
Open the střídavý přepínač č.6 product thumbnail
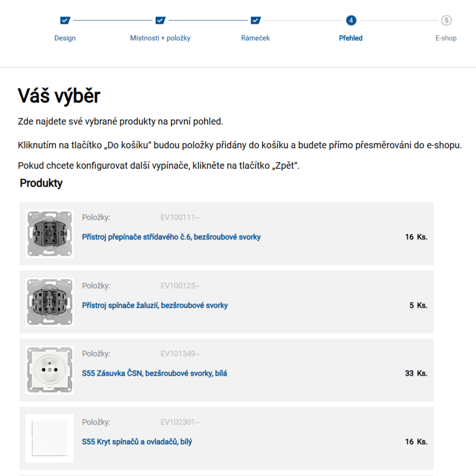(x=49, y=234)
